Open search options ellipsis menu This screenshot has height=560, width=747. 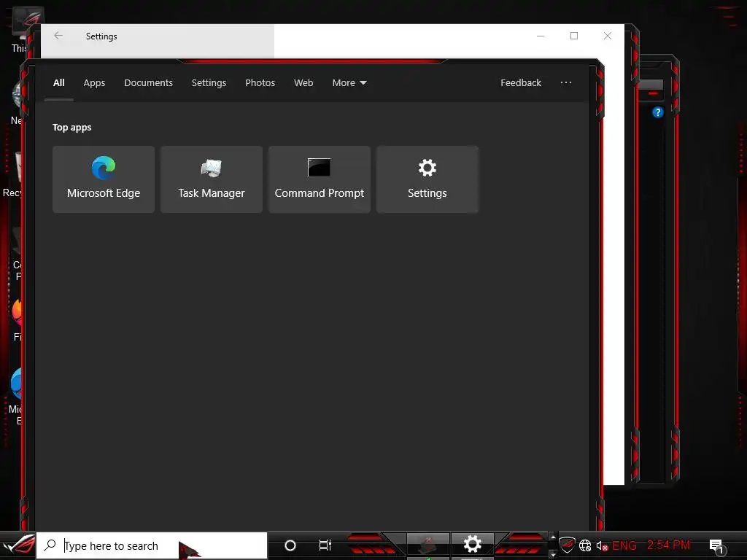(566, 83)
